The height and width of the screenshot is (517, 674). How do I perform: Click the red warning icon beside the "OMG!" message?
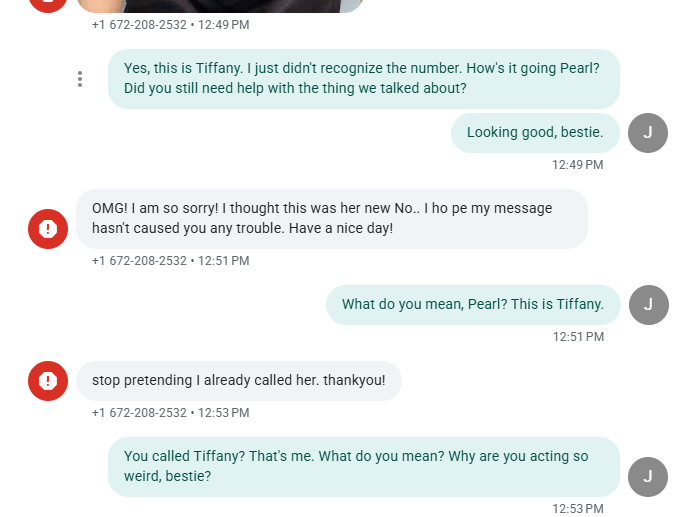click(48, 229)
